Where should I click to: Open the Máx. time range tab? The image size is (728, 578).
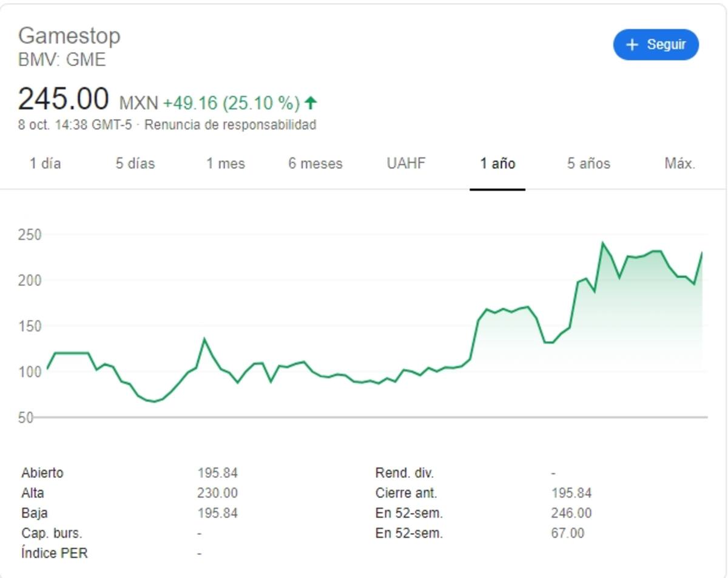click(679, 164)
